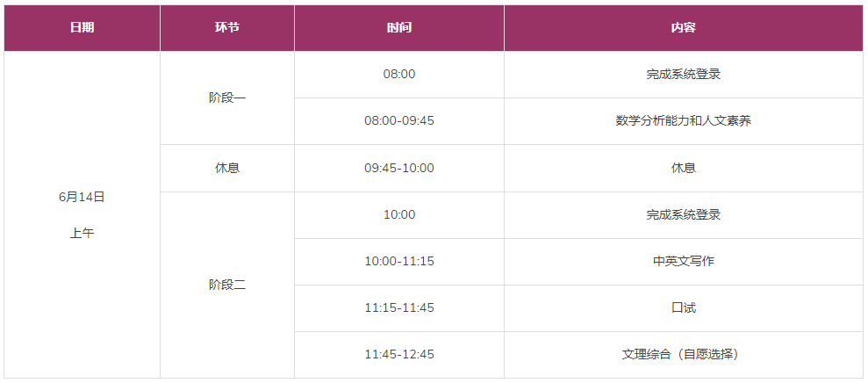Click the 11:15-11:45 time slot

coord(398,307)
